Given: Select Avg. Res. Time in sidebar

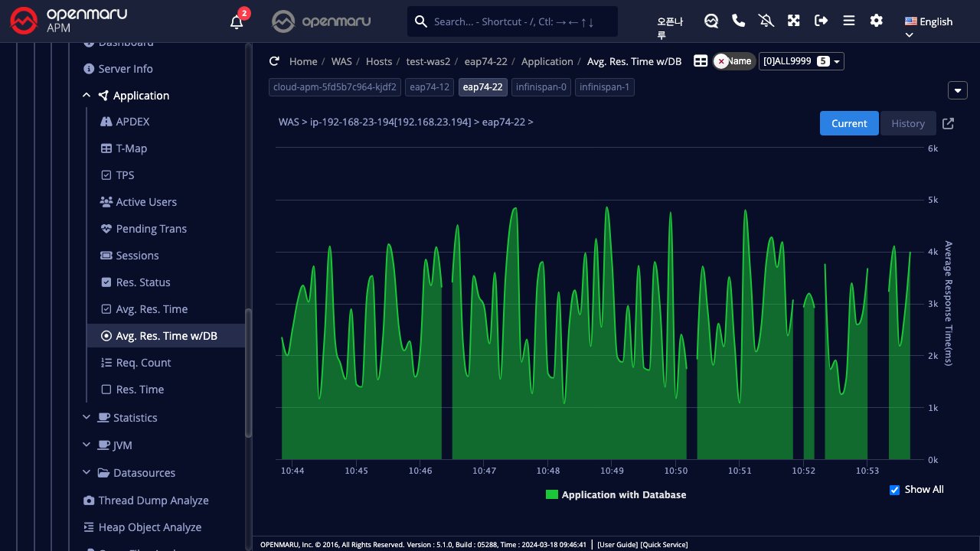Looking at the screenshot, I should pyautogui.click(x=151, y=309).
